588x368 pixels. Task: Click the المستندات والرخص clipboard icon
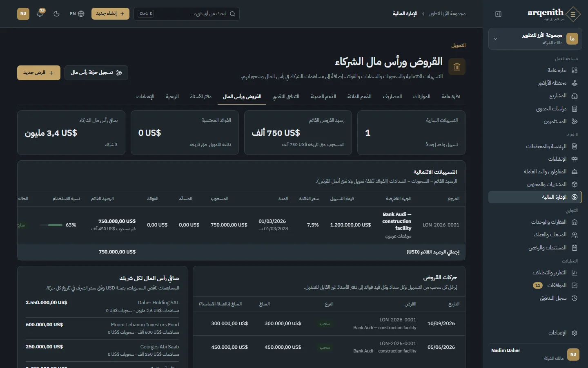point(575,248)
